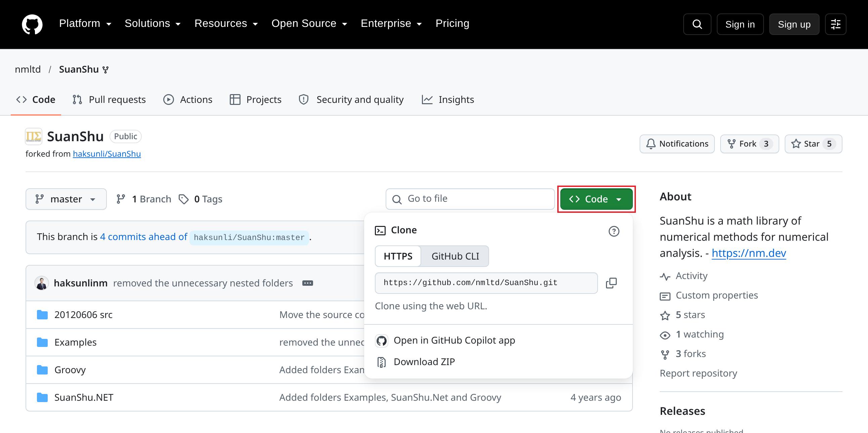The image size is (868, 433).
Task: Open the Security and quality tab
Action: pos(351,100)
